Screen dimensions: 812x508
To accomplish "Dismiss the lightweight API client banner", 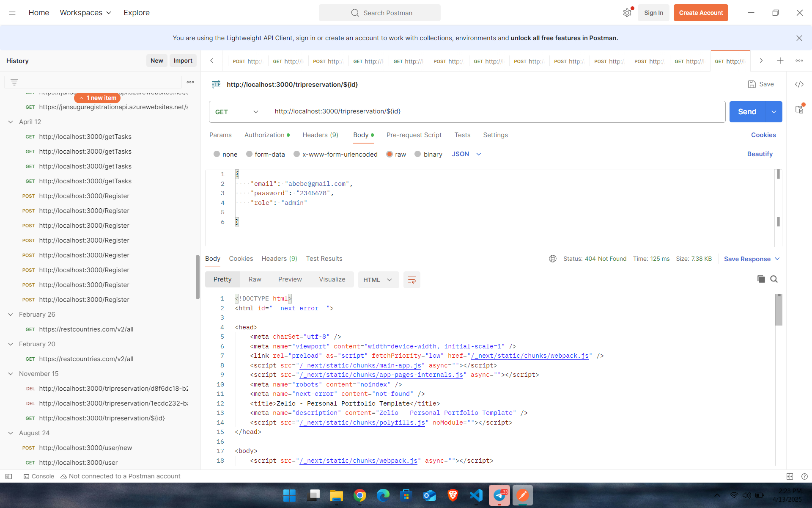I will 799,38.
